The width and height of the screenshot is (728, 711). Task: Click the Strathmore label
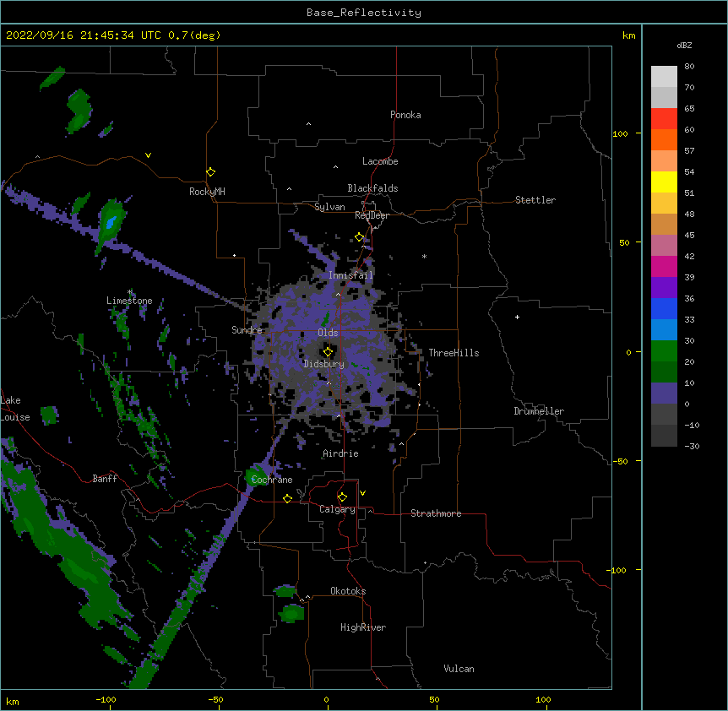[x=436, y=513]
